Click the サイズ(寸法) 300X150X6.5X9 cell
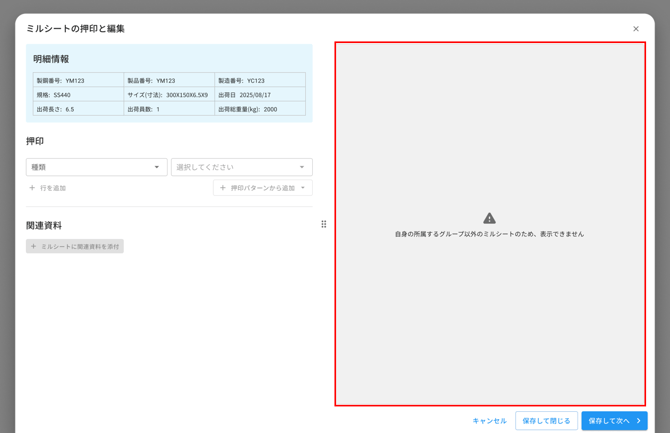The image size is (670, 433). pyautogui.click(x=169, y=95)
